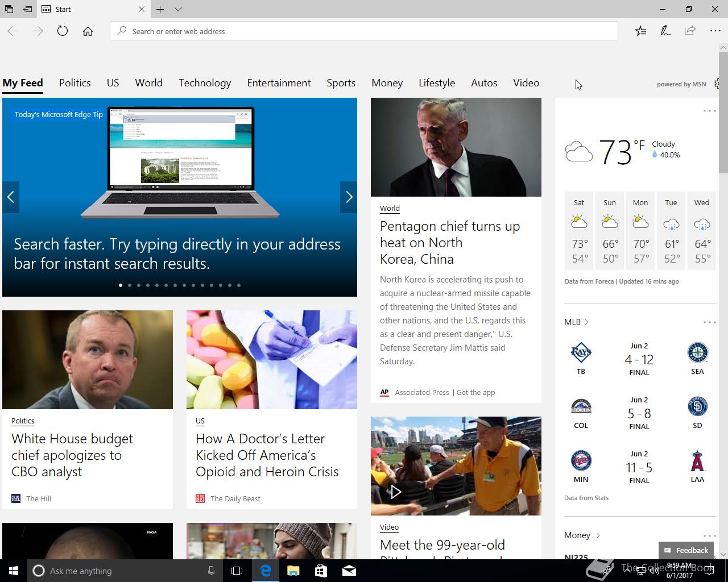Open the Entertainment category

(x=279, y=83)
